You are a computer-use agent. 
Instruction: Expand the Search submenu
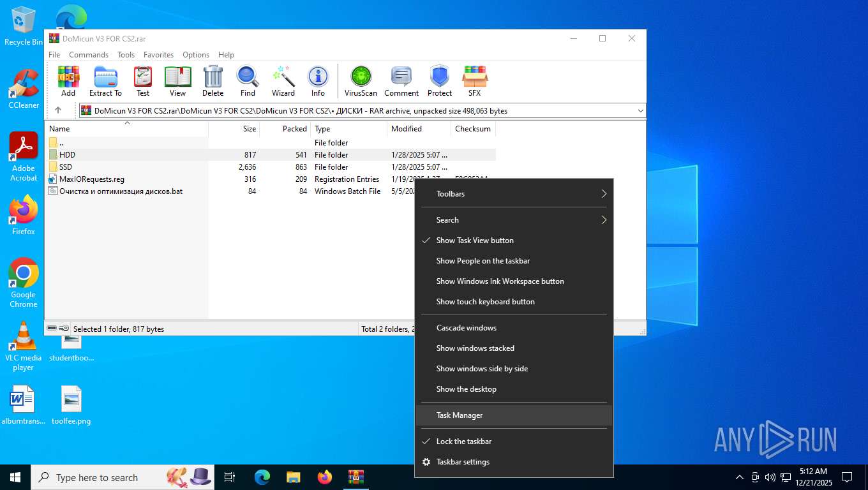click(514, 220)
